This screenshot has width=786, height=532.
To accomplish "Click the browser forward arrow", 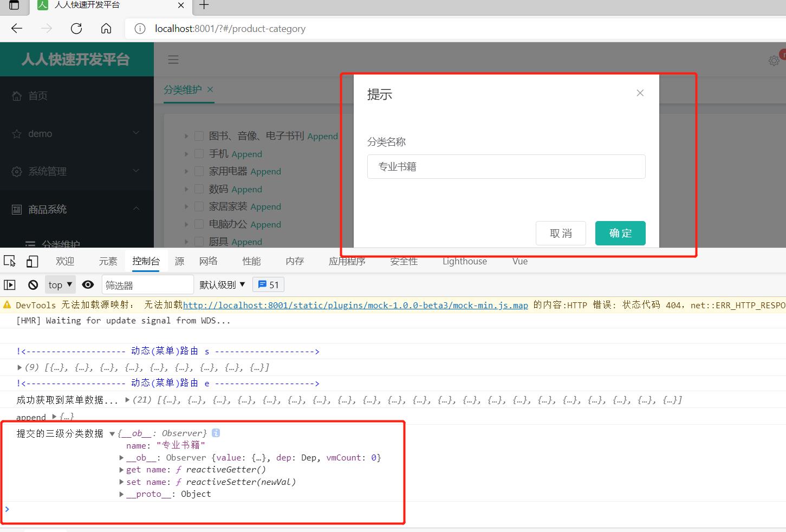I will (47, 28).
